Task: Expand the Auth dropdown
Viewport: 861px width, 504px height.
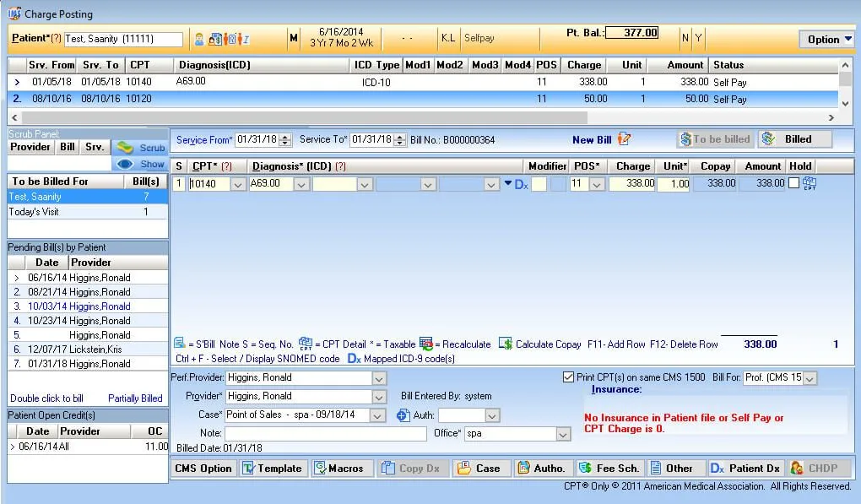Action: pyautogui.click(x=492, y=416)
